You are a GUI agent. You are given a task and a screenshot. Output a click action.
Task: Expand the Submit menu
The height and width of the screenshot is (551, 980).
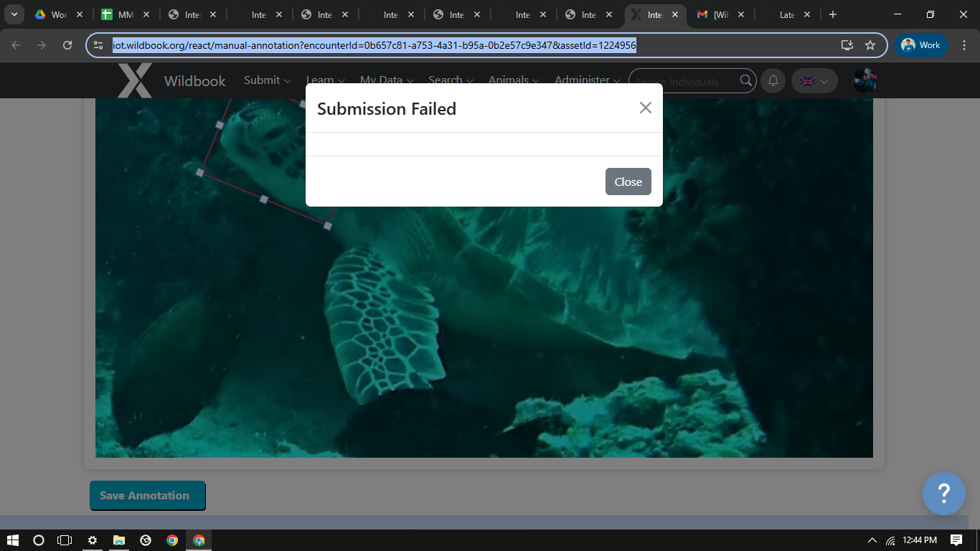tap(267, 80)
